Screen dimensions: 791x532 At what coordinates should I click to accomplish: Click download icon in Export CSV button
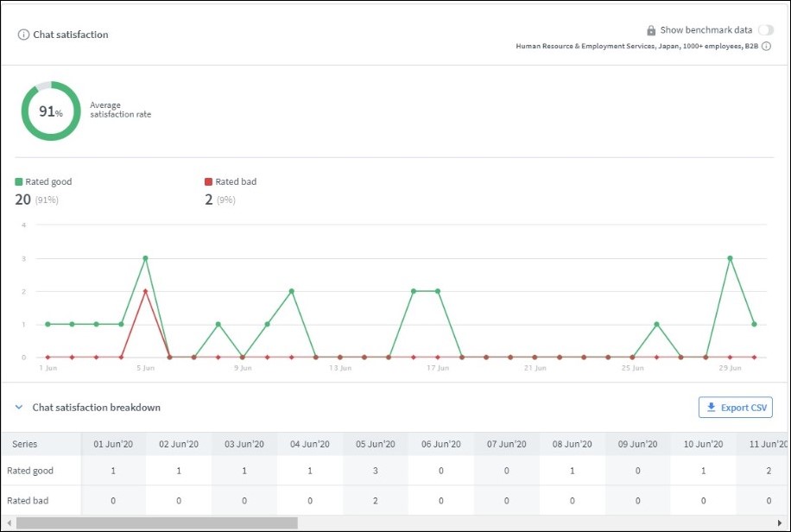click(x=711, y=408)
